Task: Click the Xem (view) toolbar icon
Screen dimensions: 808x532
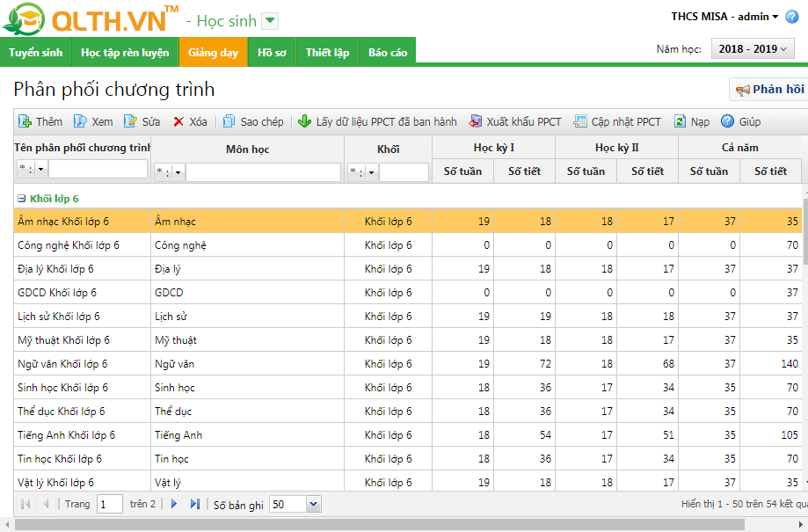Action: (80, 121)
